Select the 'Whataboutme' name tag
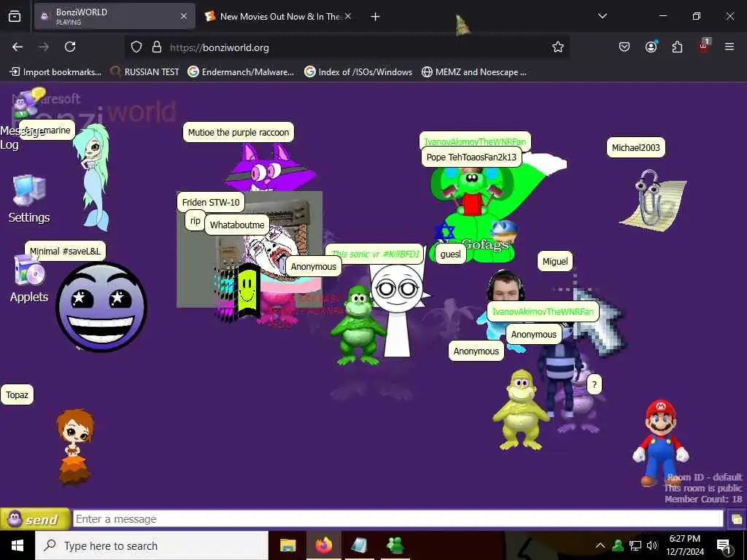The image size is (747, 560). 237,225
